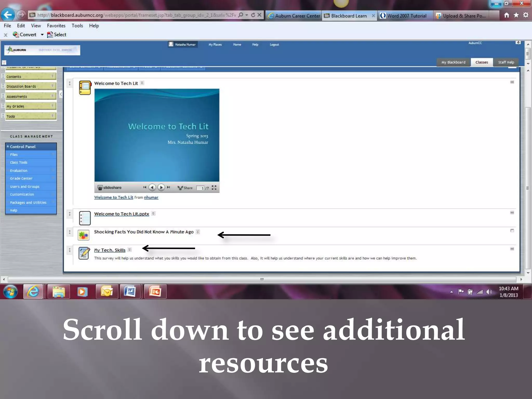Image resolution: width=532 pixels, height=399 pixels.
Task: Jump to last slide in slideshare player
Action: pos(168,187)
